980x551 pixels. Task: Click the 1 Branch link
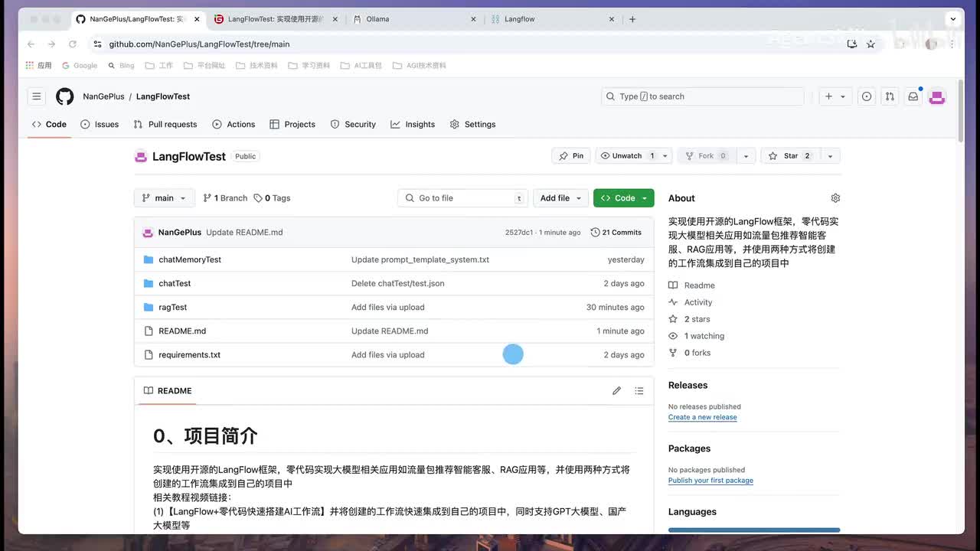225,198
